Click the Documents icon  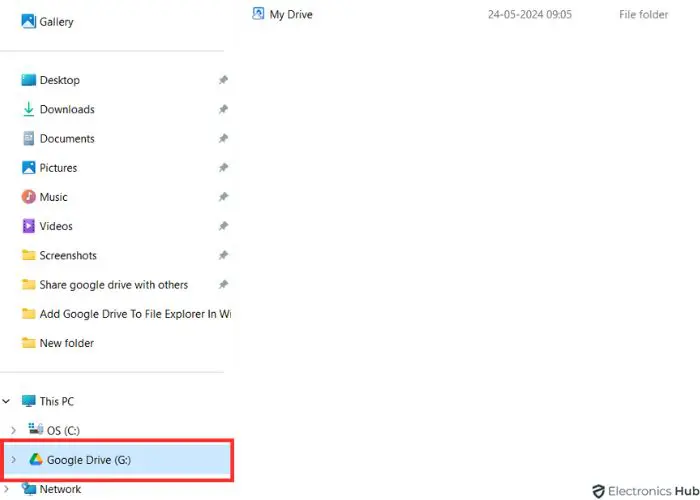point(29,138)
